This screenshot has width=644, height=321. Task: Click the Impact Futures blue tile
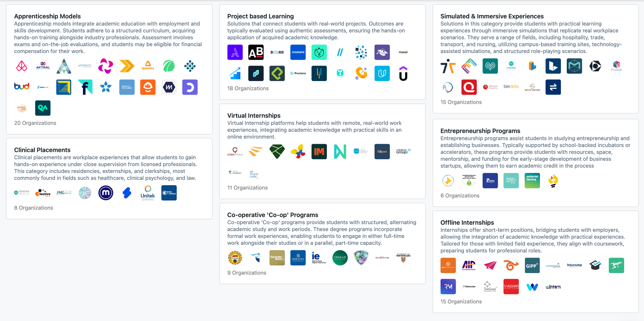[x=127, y=87]
